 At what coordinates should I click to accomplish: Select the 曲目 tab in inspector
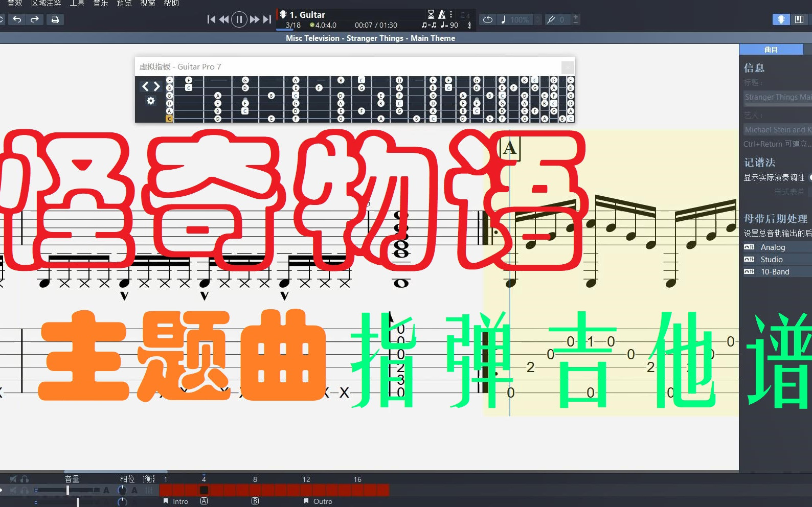click(771, 50)
